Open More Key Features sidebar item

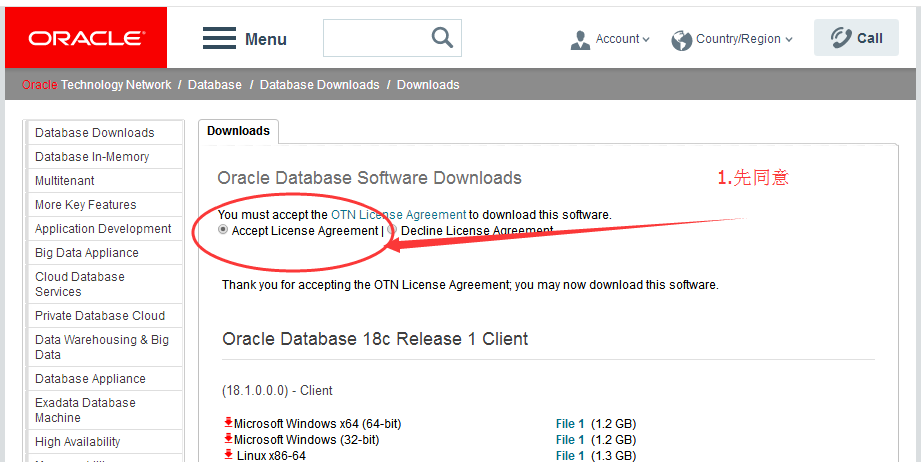click(86, 205)
